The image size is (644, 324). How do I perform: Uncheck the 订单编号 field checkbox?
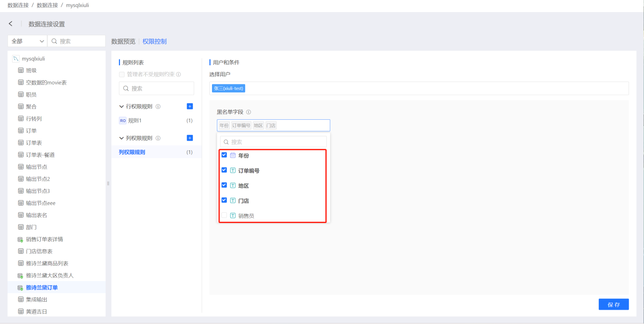click(x=224, y=170)
